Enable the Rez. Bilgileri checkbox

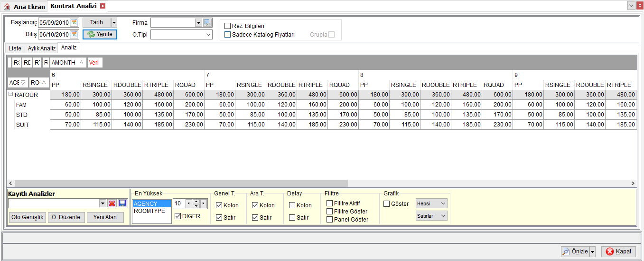click(x=228, y=26)
